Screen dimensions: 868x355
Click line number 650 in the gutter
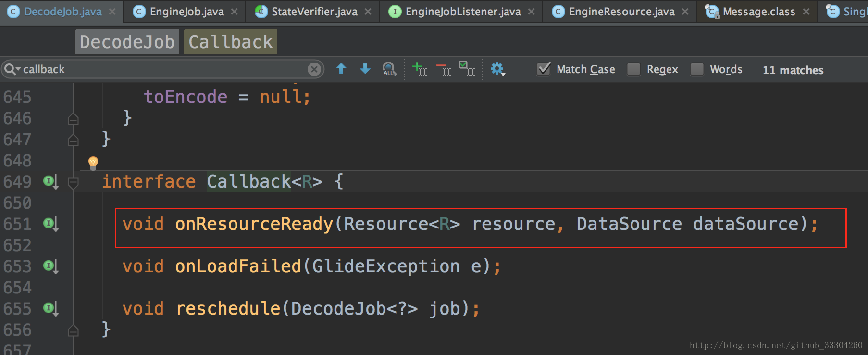[x=17, y=203]
